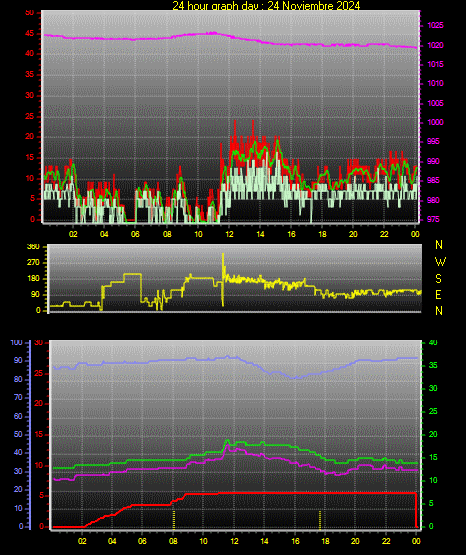
Task: Click the S compass letter beside direction graph
Action: click(x=438, y=279)
